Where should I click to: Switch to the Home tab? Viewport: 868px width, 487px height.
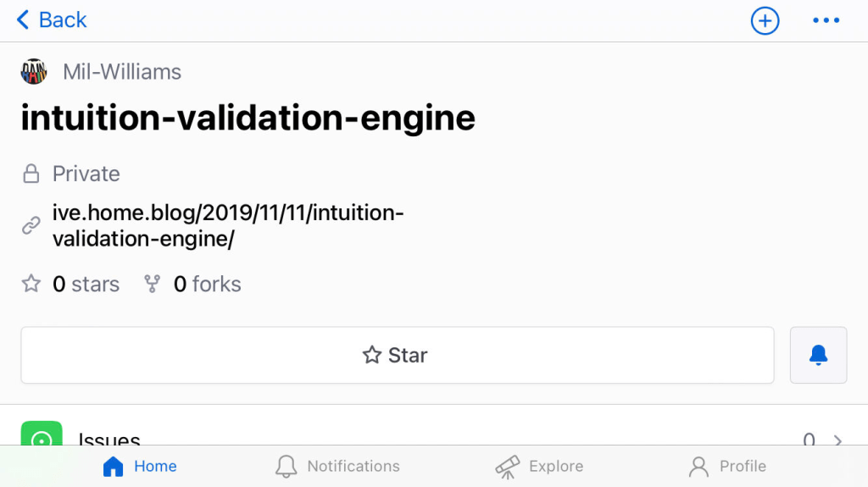click(x=140, y=466)
